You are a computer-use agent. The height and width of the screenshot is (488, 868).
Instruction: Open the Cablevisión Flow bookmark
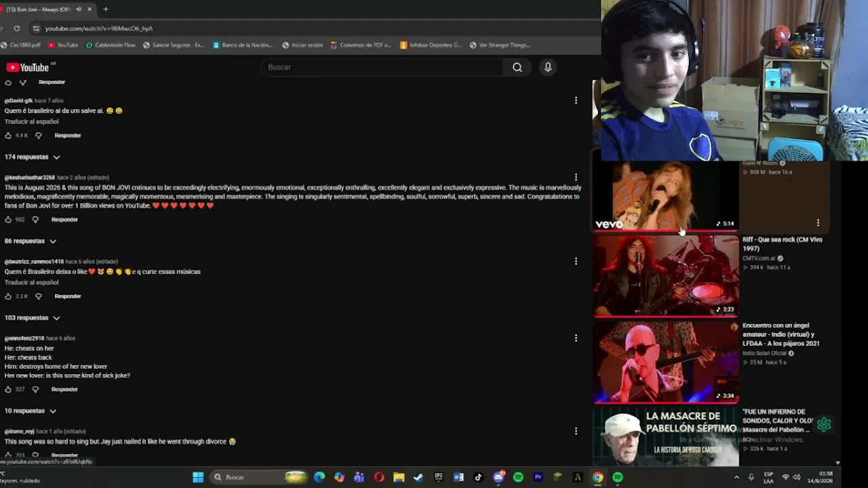click(111, 45)
